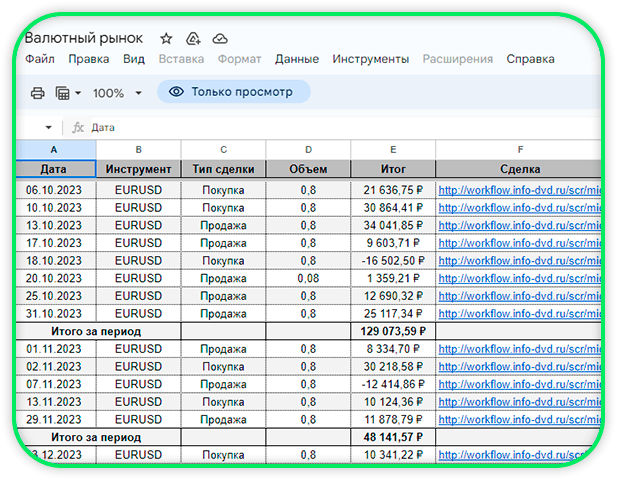Viewport: 617px width, 480px height.
Task: Open the name box dropdown arrow
Action: 48,128
